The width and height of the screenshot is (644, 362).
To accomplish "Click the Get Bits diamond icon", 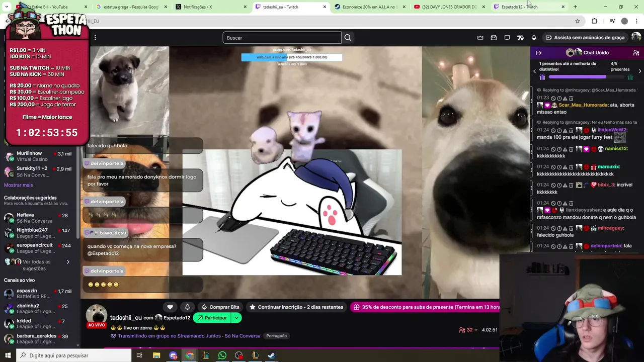I will (534, 38).
